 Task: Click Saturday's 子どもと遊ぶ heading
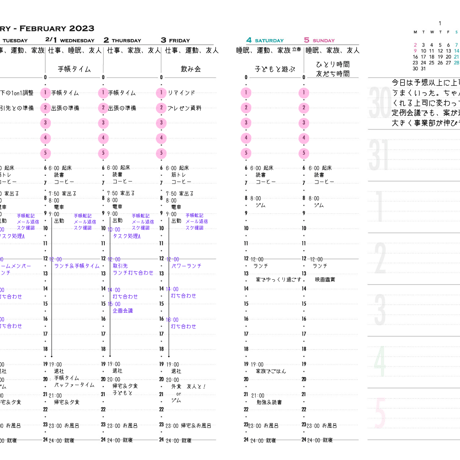pyautogui.click(x=275, y=69)
